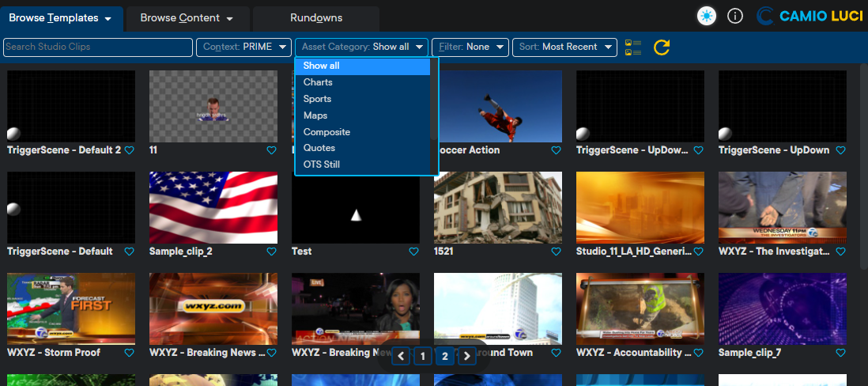The image size is (868, 386).
Task: Select Quotes asset category
Action: (362, 149)
